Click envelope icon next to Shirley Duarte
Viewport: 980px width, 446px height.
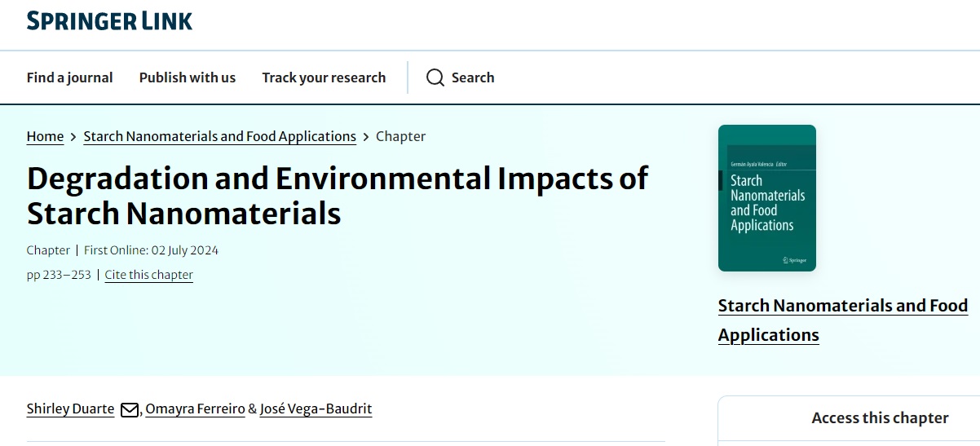click(x=129, y=409)
